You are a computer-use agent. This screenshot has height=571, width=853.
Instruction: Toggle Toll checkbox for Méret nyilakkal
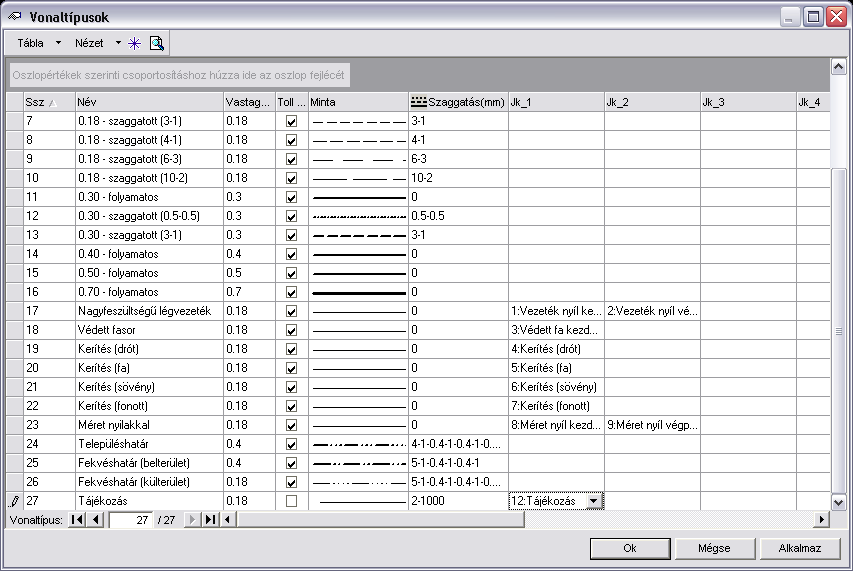292,425
